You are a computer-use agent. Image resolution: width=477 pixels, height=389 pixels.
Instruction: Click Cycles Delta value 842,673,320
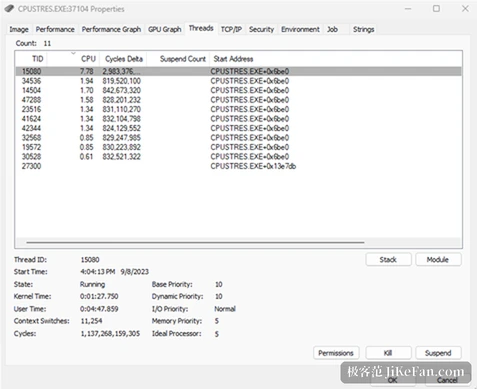122,90
